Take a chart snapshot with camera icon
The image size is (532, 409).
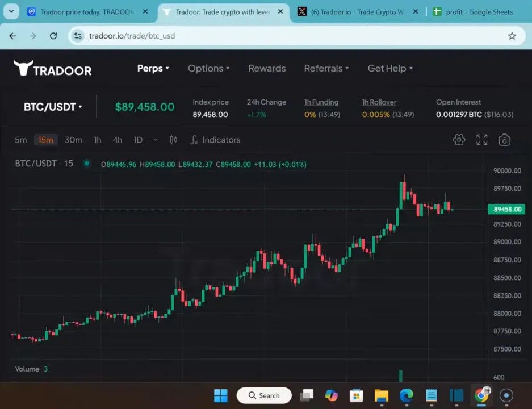(504, 139)
